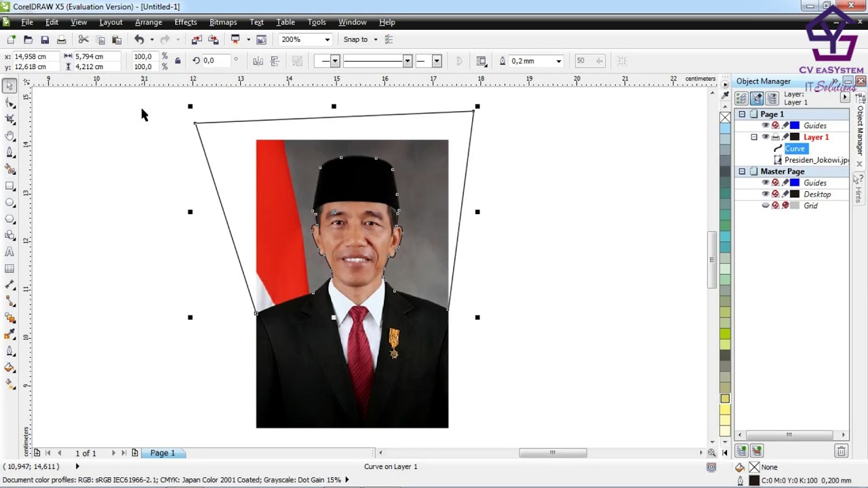Hide the Layer 1 eye icon
This screenshot has width=868, height=488.
point(766,137)
